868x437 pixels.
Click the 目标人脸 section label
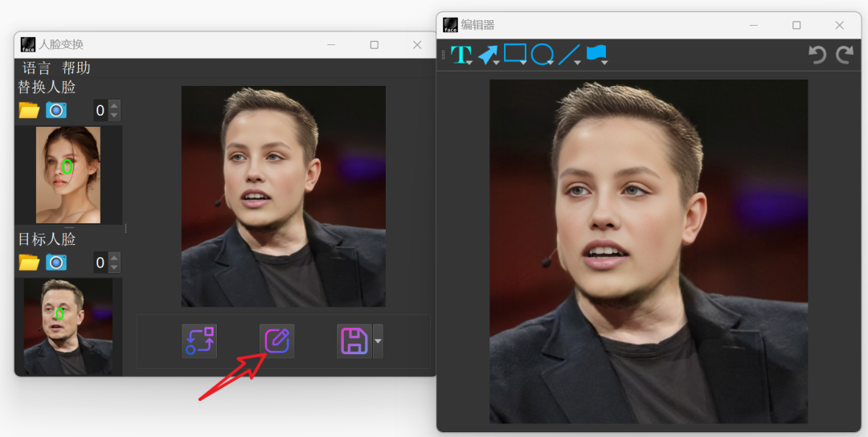point(47,239)
